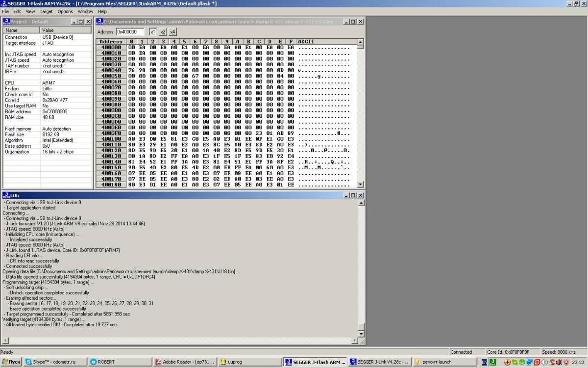588x368 pixels.
Task: Click the Value column header in Project
Action: [66, 30]
